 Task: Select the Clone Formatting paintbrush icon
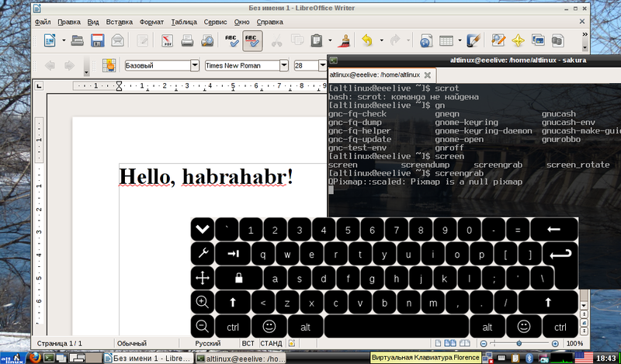[345, 40]
